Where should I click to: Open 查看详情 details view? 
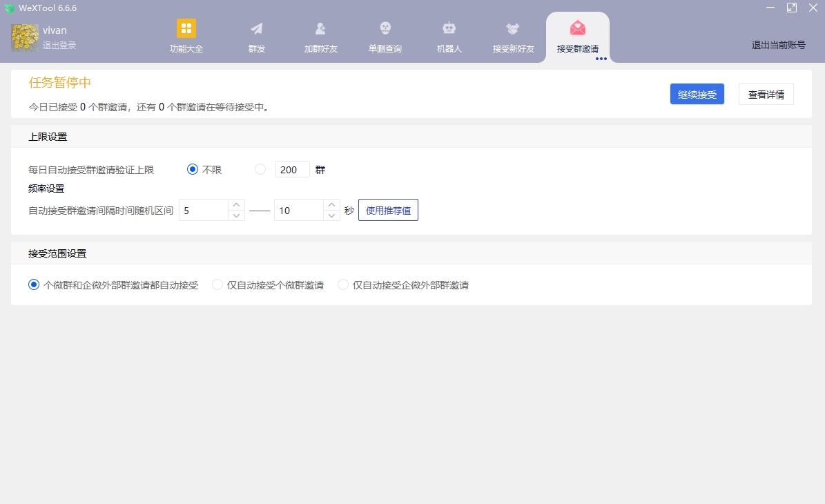[x=766, y=94]
